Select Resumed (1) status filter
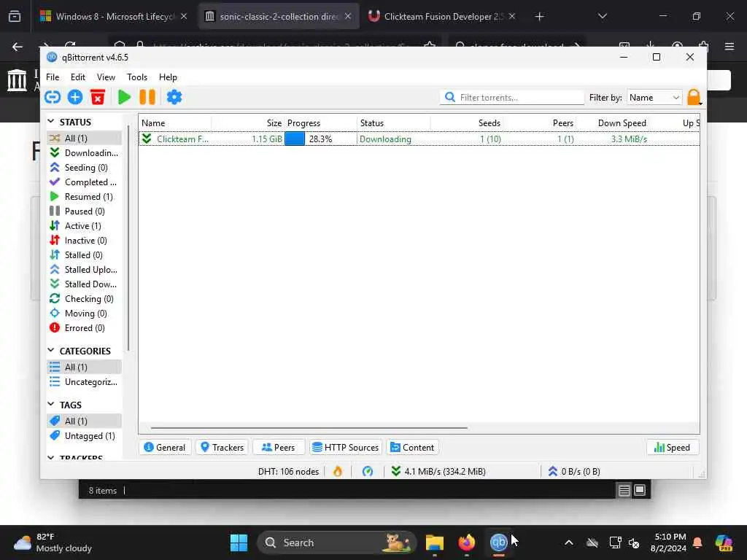Screen dimensions: 747x560 (85, 197)
